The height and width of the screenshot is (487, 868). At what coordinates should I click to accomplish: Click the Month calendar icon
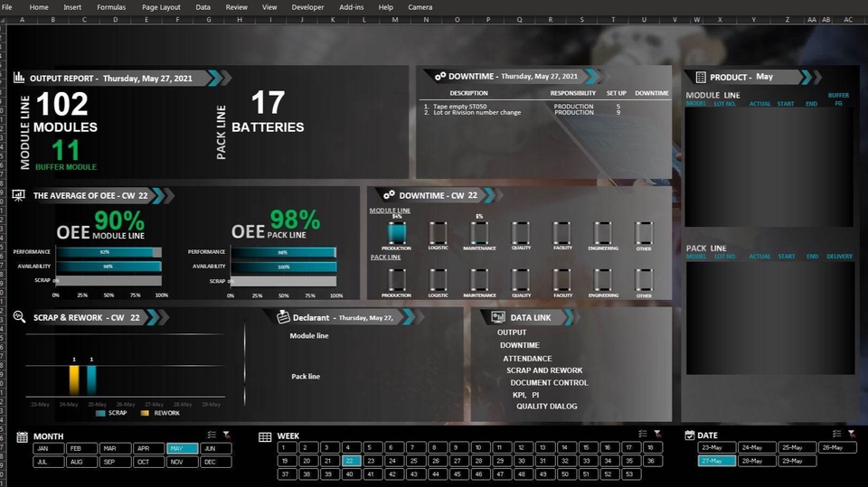[x=22, y=436]
